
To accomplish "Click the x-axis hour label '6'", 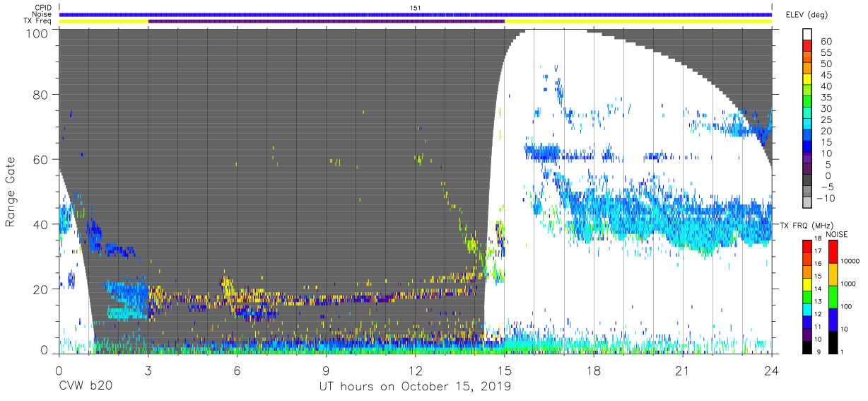I will click(237, 371).
